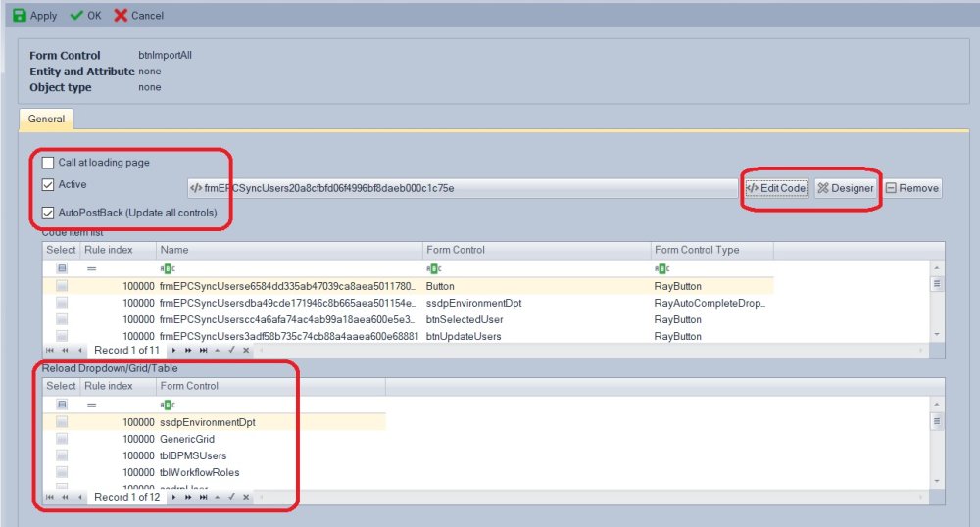Viewport: 980px width, 527px height.
Task: Tick select box for btnUpdateUsers row
Action: pos(62,336)
